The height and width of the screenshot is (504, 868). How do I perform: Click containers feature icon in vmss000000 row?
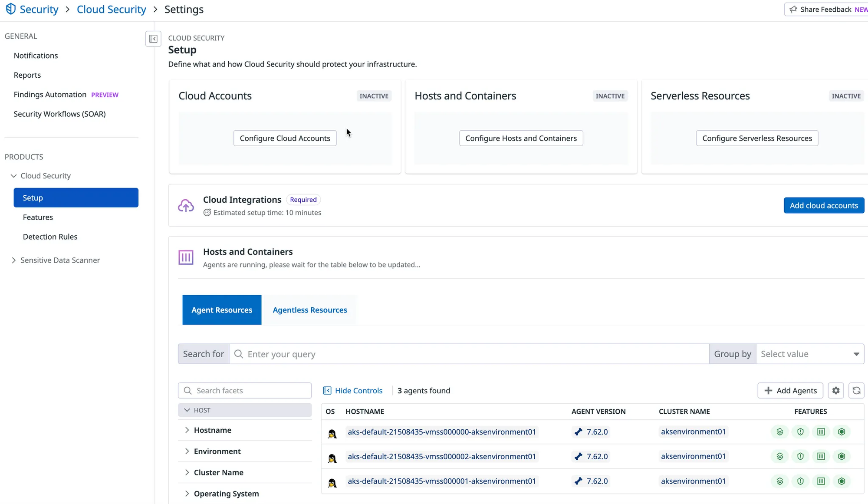coord(821,432)
